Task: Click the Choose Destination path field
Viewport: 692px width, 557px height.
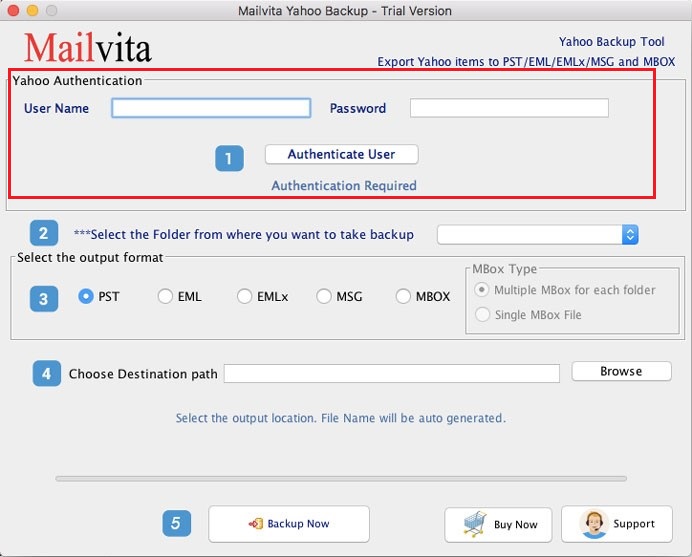Action: [x=392, y=374]
